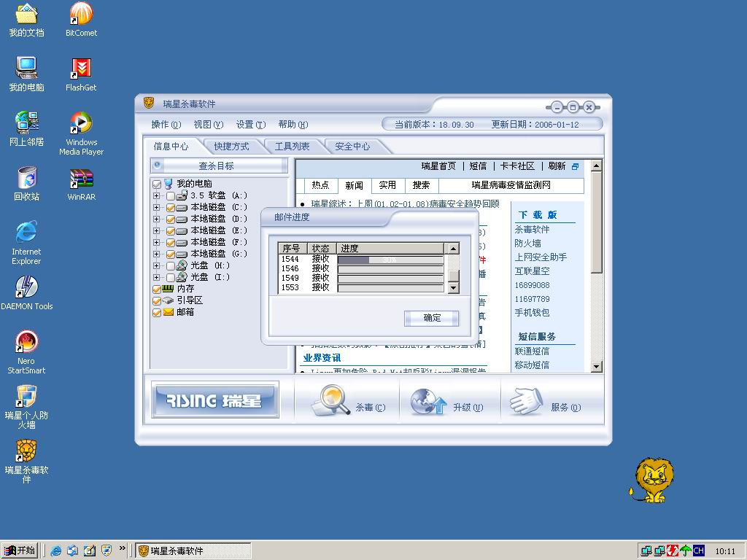This screenshot has height=560, width=747.
Task: Open the 卡卡社区 link
Action: (517, 166)
